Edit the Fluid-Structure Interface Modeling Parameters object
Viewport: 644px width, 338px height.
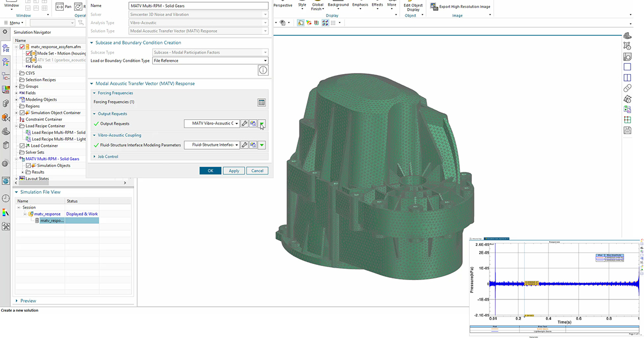pos(245,144)
